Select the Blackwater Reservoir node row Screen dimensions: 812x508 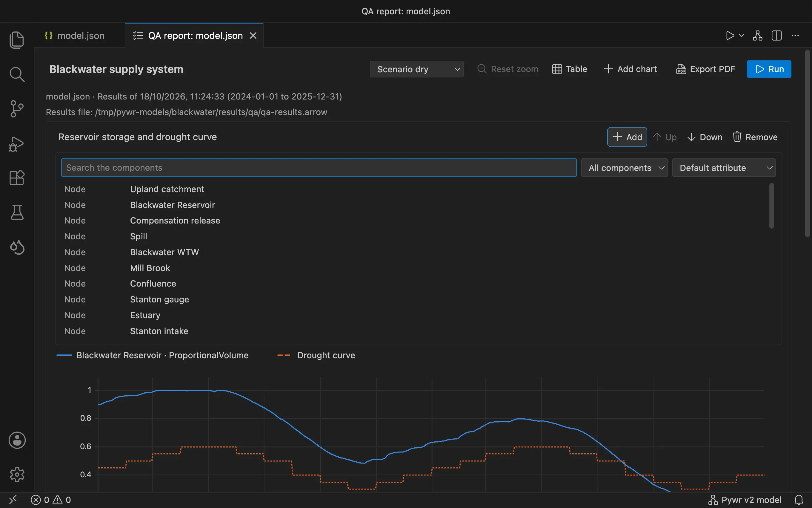click(x=414, y=205)
